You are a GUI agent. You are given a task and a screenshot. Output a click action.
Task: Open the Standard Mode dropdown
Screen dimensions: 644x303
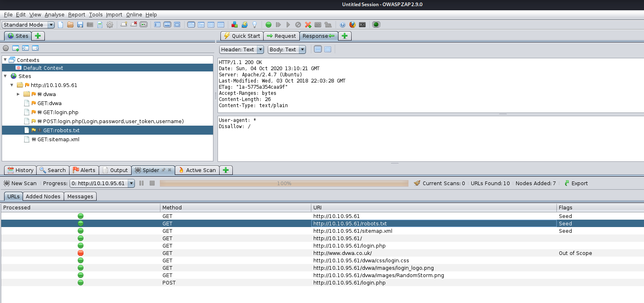coord(28,25)
